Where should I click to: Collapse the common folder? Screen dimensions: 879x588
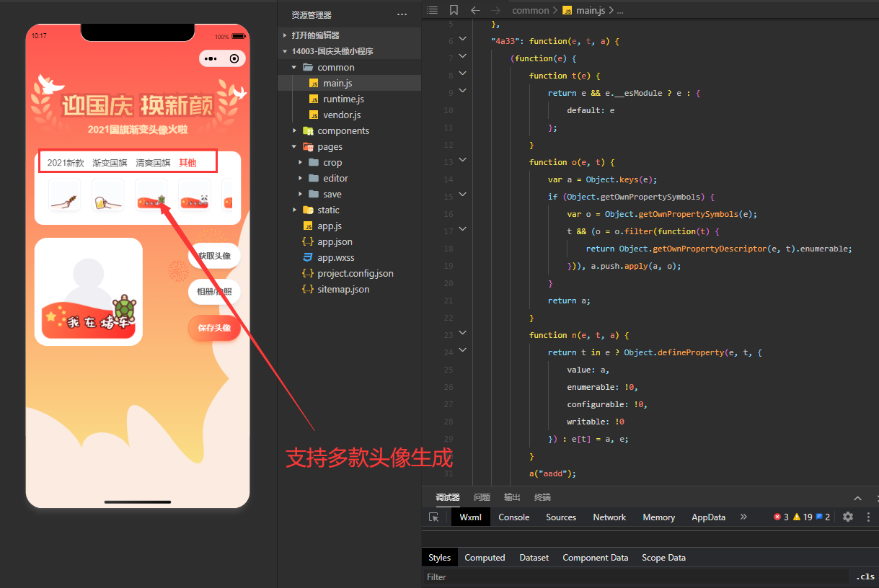pos(349,67)
